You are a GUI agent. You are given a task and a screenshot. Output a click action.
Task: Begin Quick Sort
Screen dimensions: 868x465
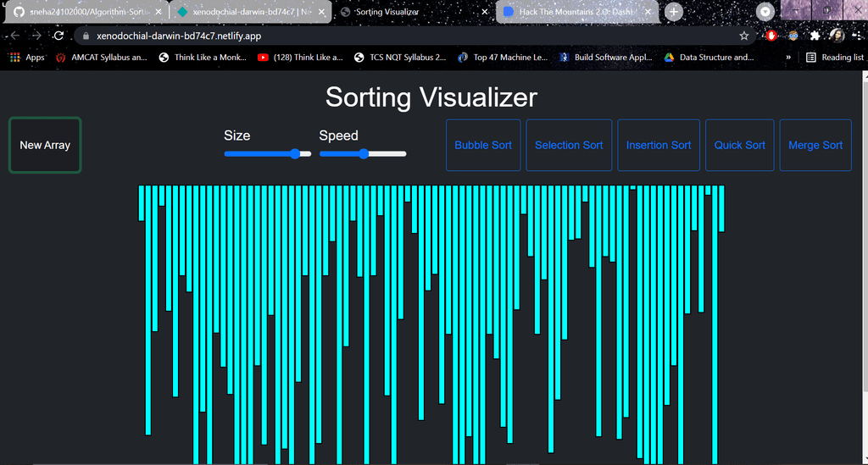739,145
